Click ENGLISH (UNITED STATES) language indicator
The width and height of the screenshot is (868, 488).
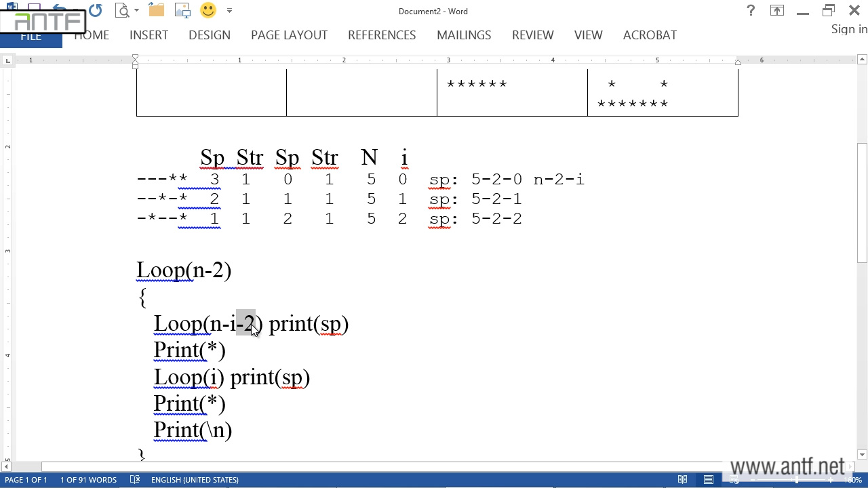[195, 480]
